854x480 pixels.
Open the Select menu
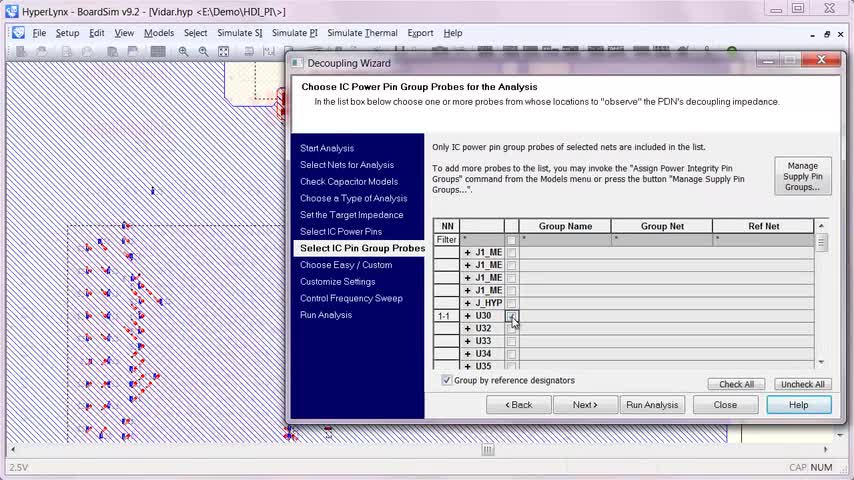pos(196,33)
